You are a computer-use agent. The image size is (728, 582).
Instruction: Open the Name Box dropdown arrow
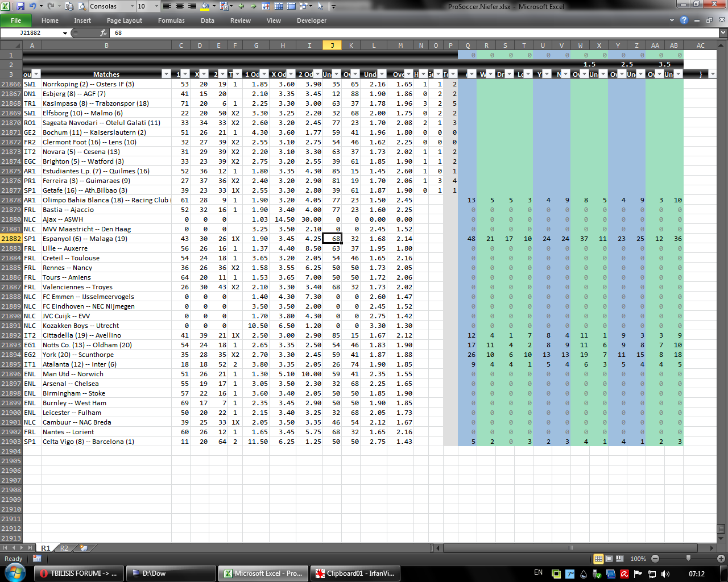(65, 33)
